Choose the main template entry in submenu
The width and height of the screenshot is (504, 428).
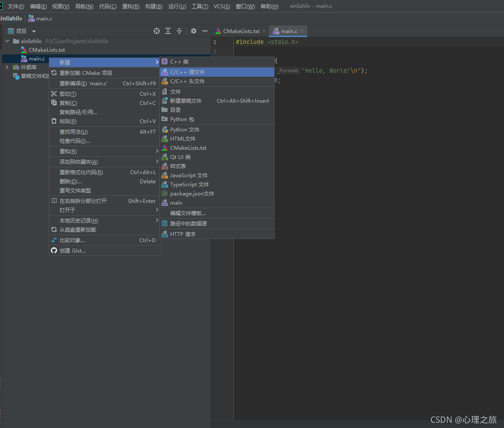217,203
